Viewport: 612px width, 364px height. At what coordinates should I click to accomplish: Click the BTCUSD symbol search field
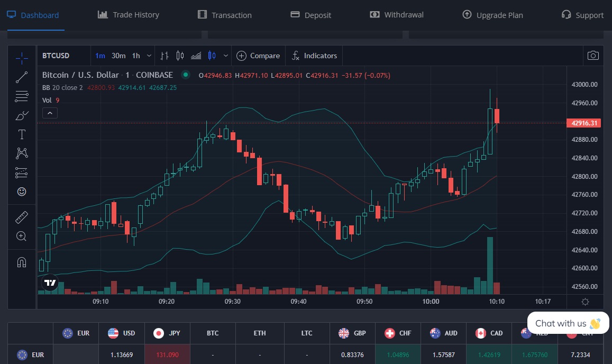(56, 56)
